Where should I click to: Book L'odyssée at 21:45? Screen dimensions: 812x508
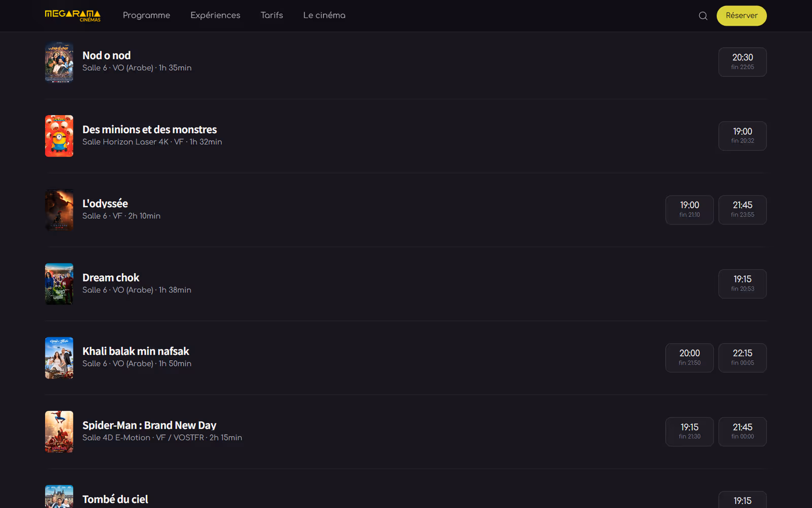[x=742, y=210]
